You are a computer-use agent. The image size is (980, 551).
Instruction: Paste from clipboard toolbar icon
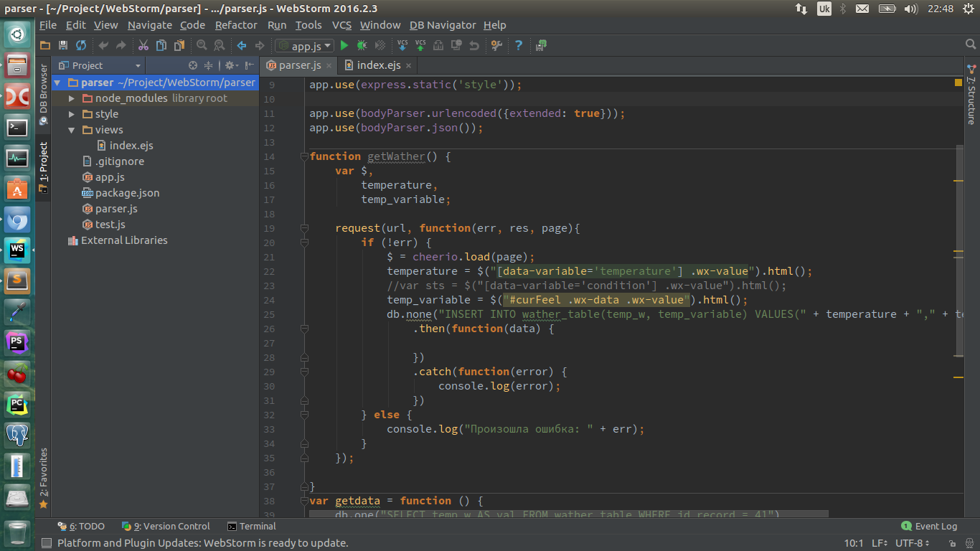[x=179, y=45]
